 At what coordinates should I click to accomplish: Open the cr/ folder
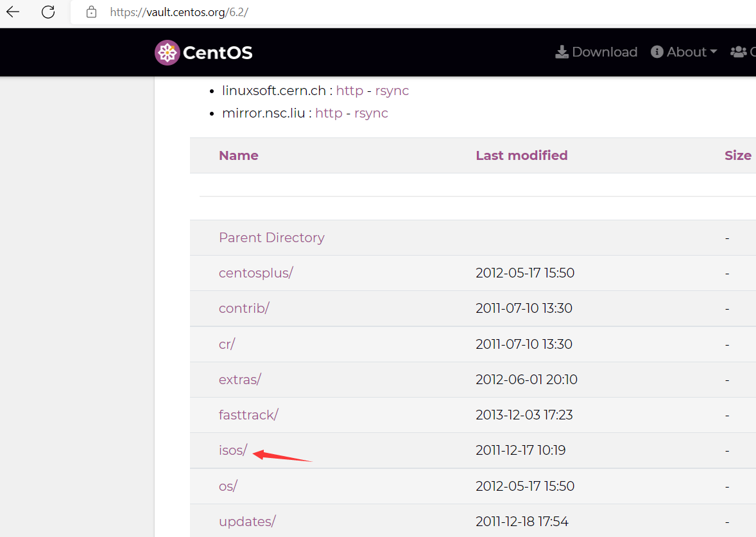coord(227,344)
